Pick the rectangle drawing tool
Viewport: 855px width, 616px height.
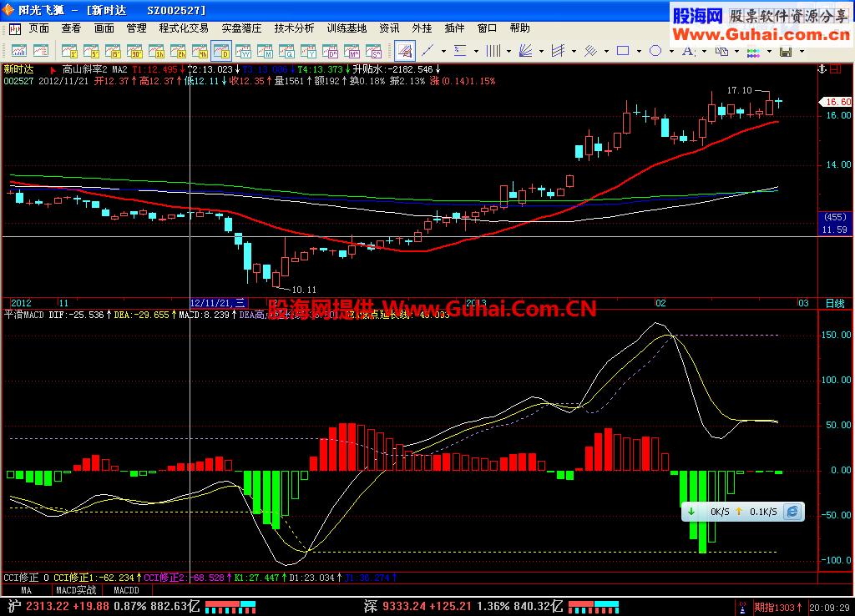[623, 52]
